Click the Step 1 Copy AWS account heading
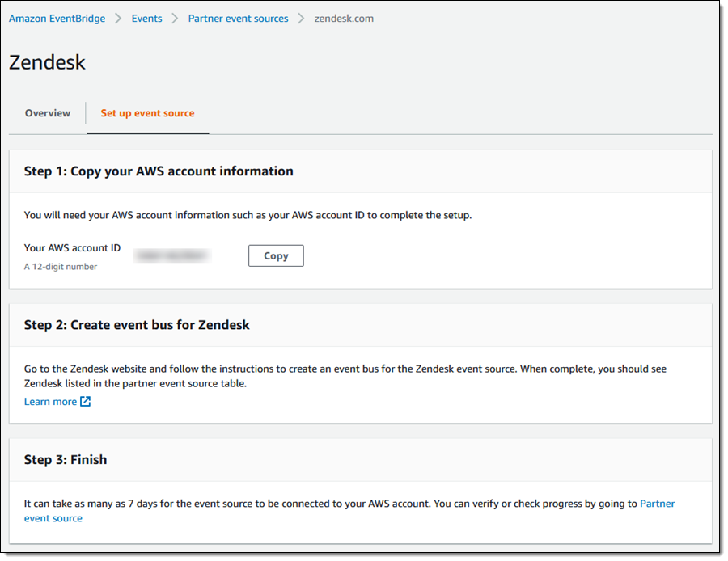Screen dimensions: 728x561 tap(159, 171)
